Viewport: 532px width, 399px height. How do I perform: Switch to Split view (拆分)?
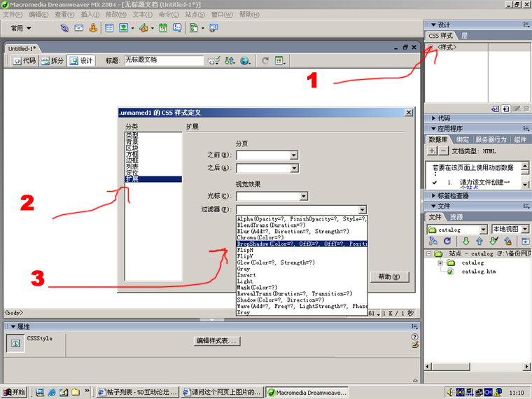(52, 61)
